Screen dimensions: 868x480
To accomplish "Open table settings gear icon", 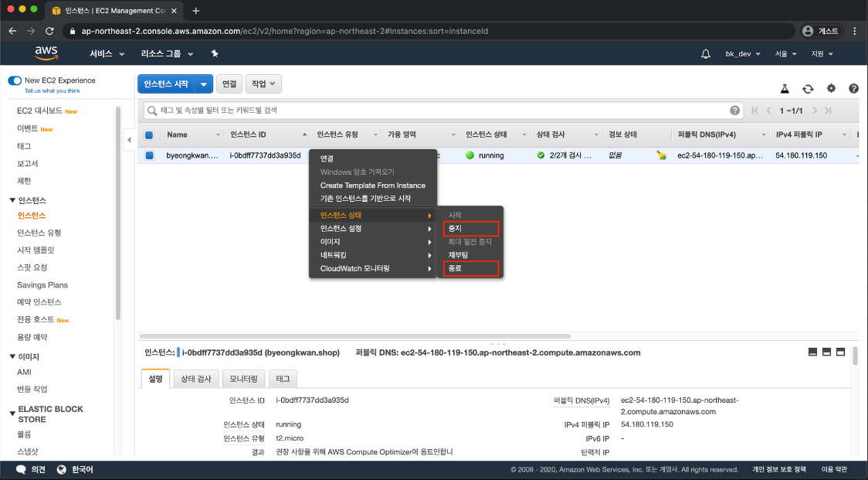I will 831,88.
